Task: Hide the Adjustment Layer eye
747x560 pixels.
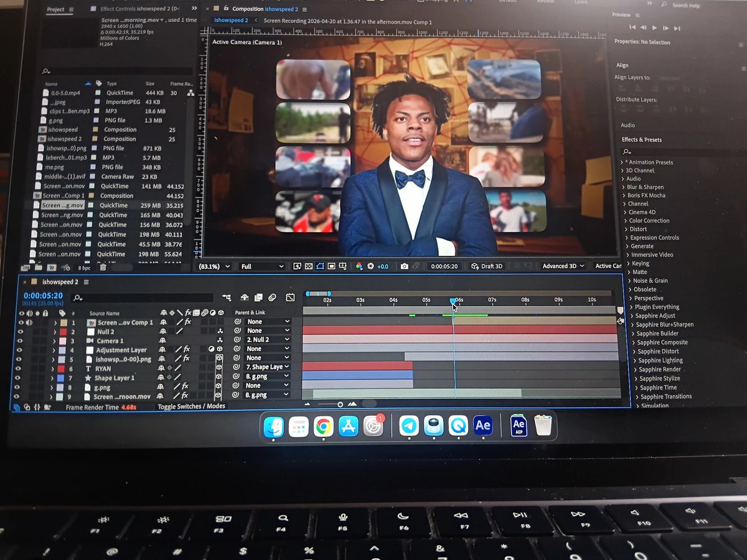Action: click(19, 350)
